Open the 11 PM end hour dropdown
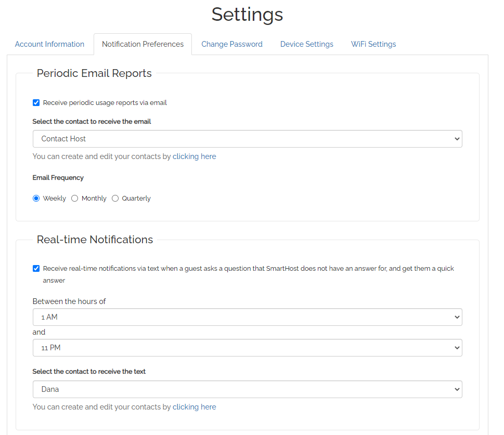This screenshot has height=435, width=504. click(x=248, y=348)
